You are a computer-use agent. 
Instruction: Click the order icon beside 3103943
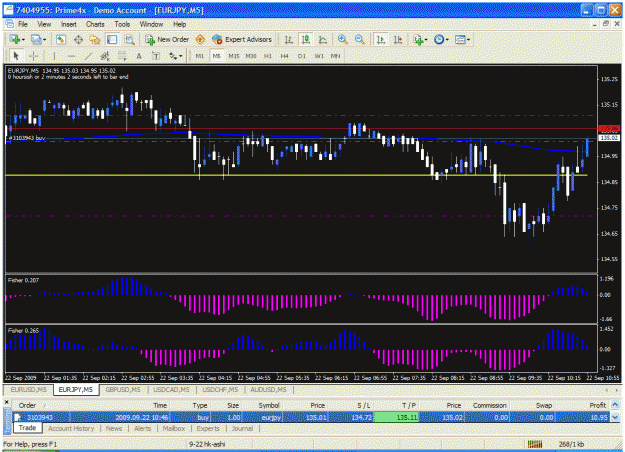[x=18, y=417]
